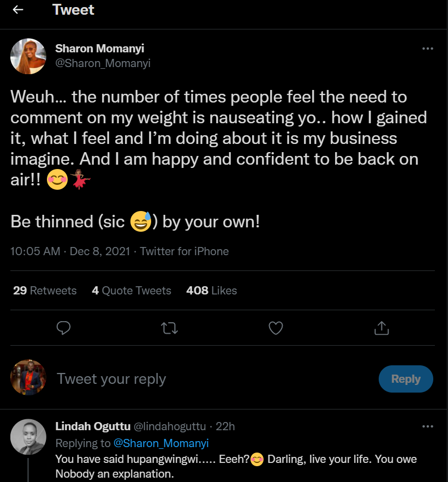The height and width of the screenshot is (482, 448).
Task: Click the share tweet icon
Action: (x=381, y=328)
